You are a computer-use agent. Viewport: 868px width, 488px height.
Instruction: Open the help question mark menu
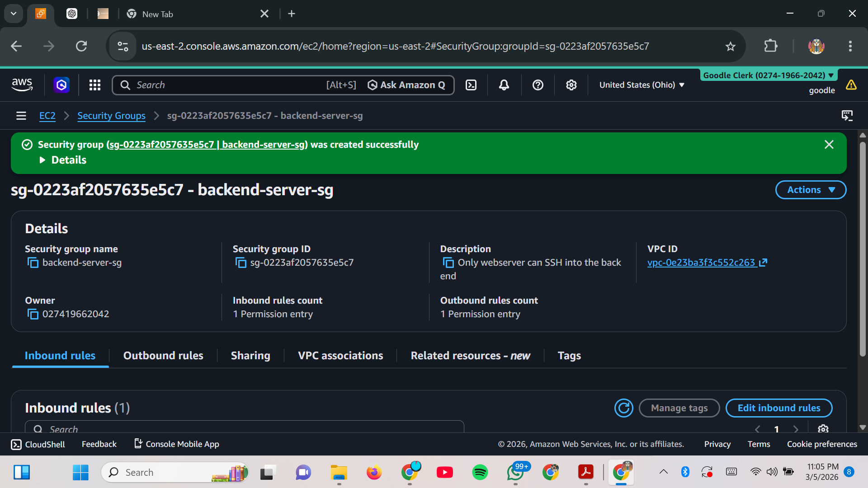pyautogui.click(x=538, y=85)
